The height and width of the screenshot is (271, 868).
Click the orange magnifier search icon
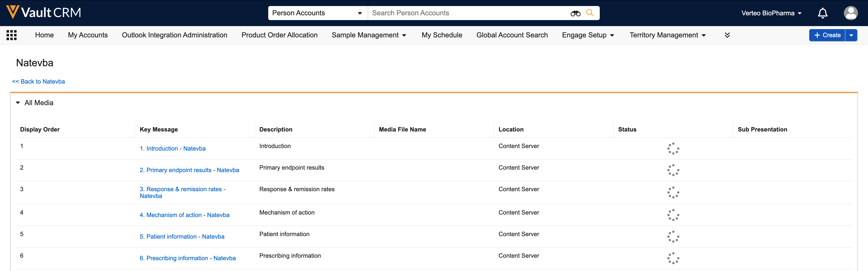(x=590, y=13)
